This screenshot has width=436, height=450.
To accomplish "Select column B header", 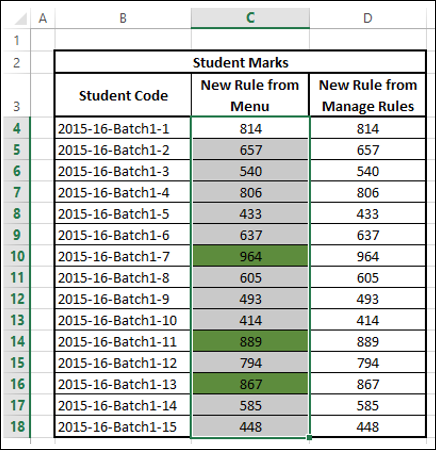I will point(123,18).
